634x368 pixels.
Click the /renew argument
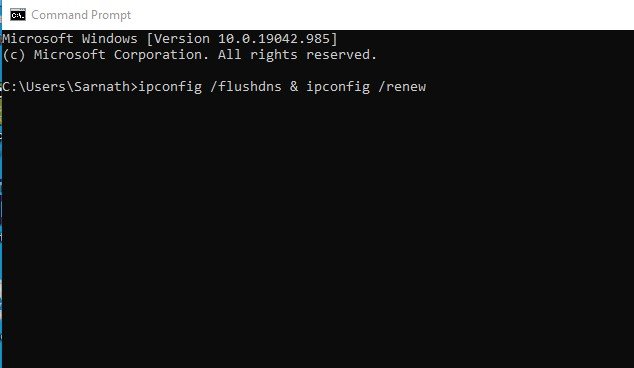click(x=402, y=87)
